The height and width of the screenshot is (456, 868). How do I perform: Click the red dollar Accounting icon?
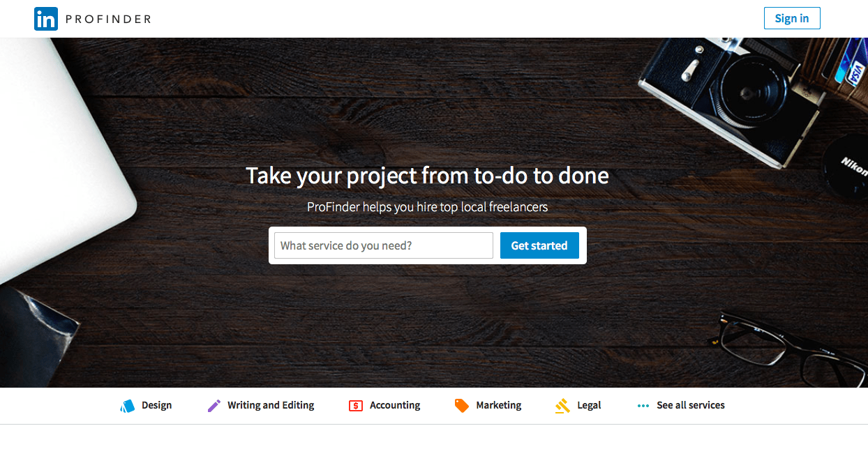pos(356,406)
